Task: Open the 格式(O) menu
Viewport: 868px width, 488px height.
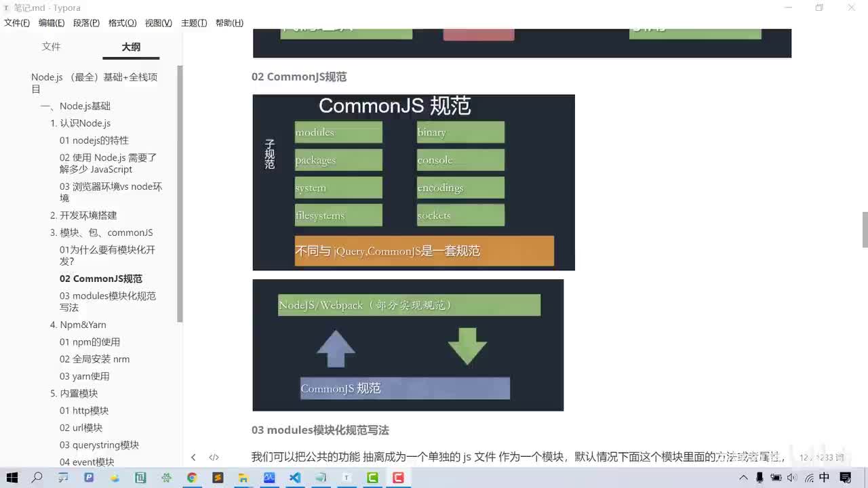Action: (x=122, y=23)
